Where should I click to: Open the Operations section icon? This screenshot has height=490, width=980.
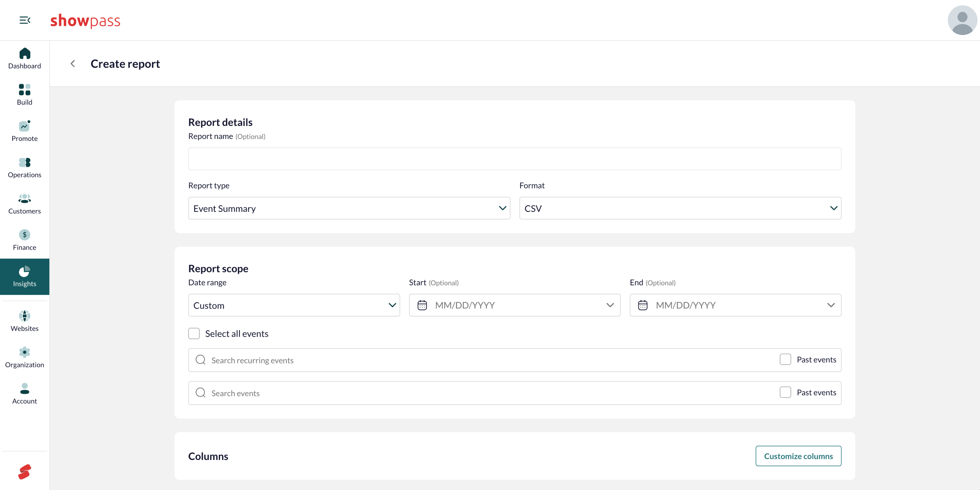25,162
